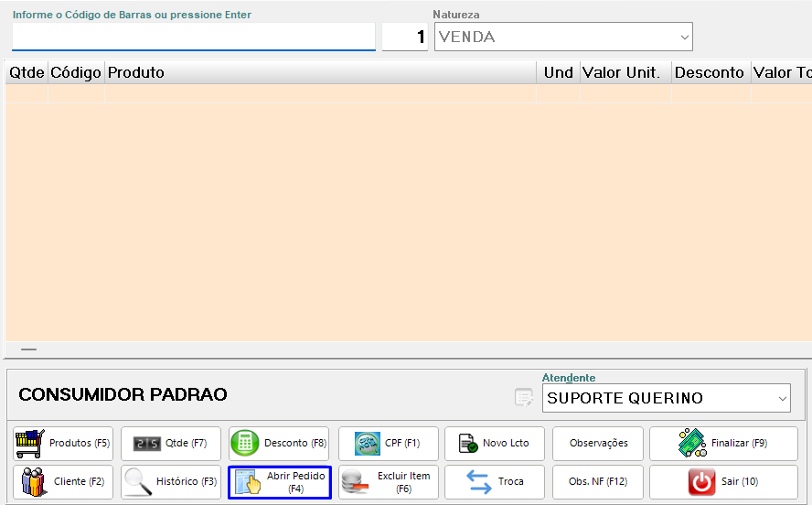Click the blue arrows Troca icon
This screenshot has height=505, width=812.
(x=479, y=482)
